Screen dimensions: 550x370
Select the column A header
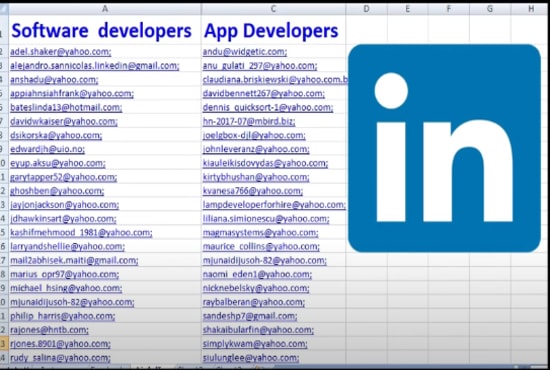click(105, 9)
